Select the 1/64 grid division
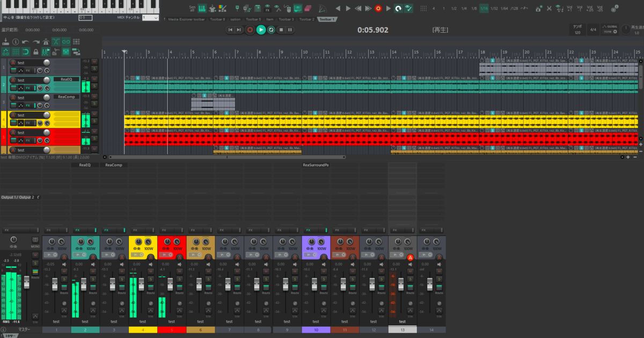Screen dimensions: 644x338 tap(504, 9)
